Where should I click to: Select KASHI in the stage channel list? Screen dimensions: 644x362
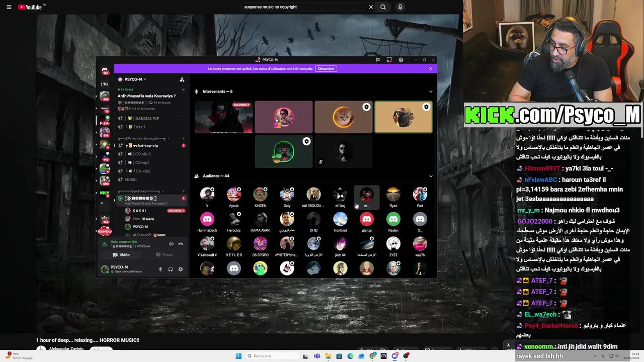coord(155,211)
